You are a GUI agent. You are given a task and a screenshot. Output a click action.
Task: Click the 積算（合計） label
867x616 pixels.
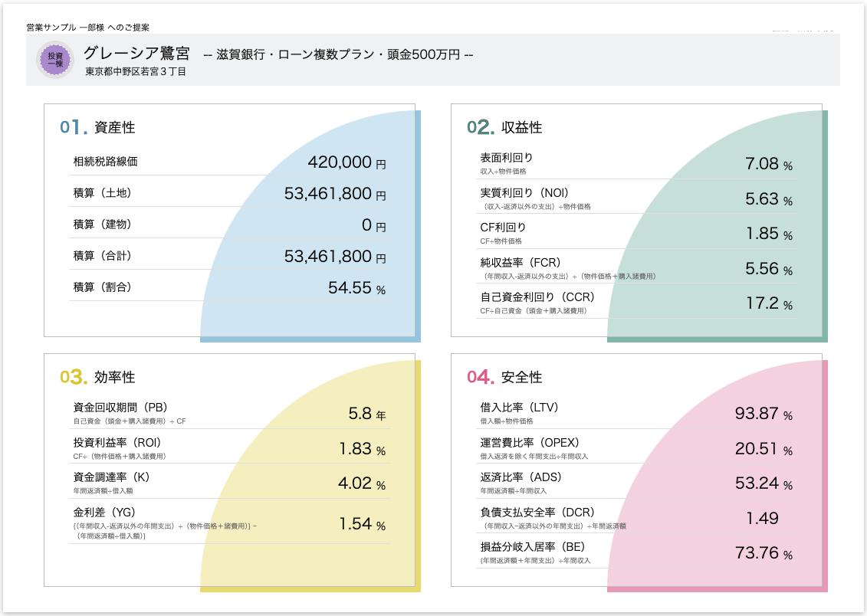(102, 256)
